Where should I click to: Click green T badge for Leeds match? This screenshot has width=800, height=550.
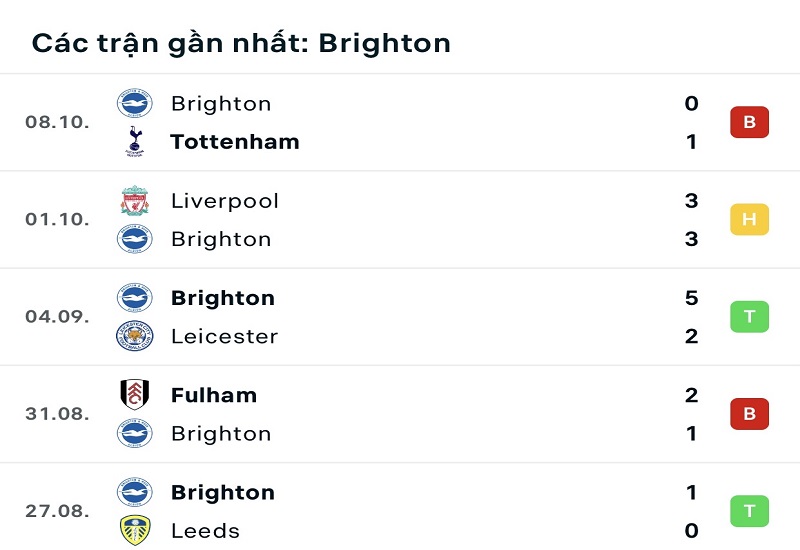click(x=749, y=511)
